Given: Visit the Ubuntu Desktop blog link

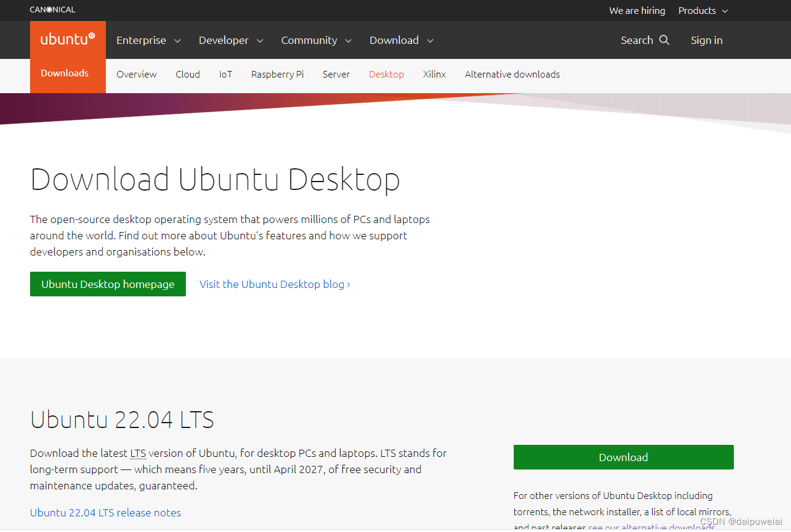Looking at the screenshot, I should point(274,284).
